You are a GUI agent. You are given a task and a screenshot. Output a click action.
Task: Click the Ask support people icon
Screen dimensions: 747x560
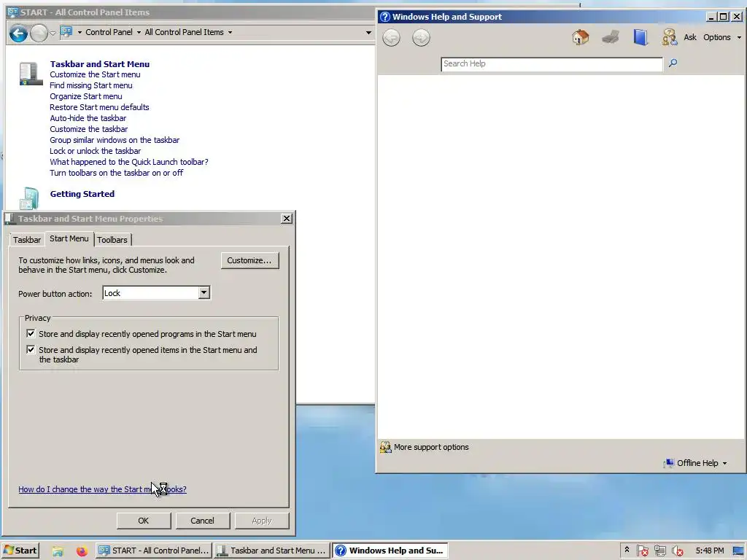click(x=670, y=37)
